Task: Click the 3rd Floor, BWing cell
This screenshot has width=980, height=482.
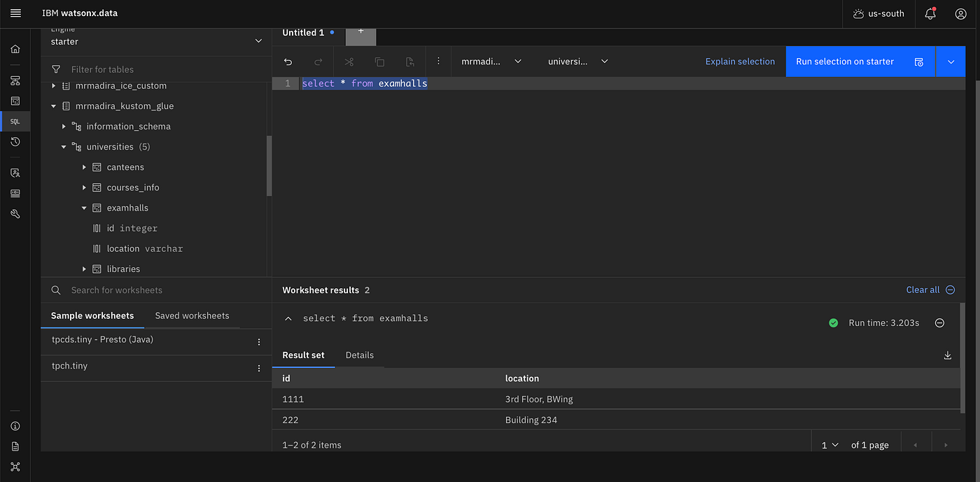Action: [x=539, y=399]
